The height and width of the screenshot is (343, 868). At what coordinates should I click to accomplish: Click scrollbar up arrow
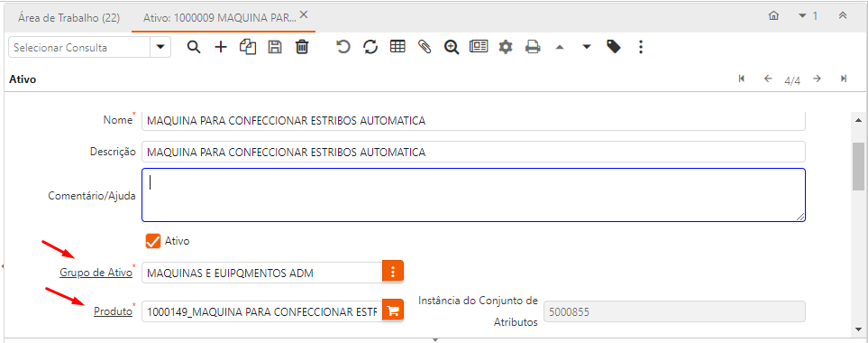(859, 120)
